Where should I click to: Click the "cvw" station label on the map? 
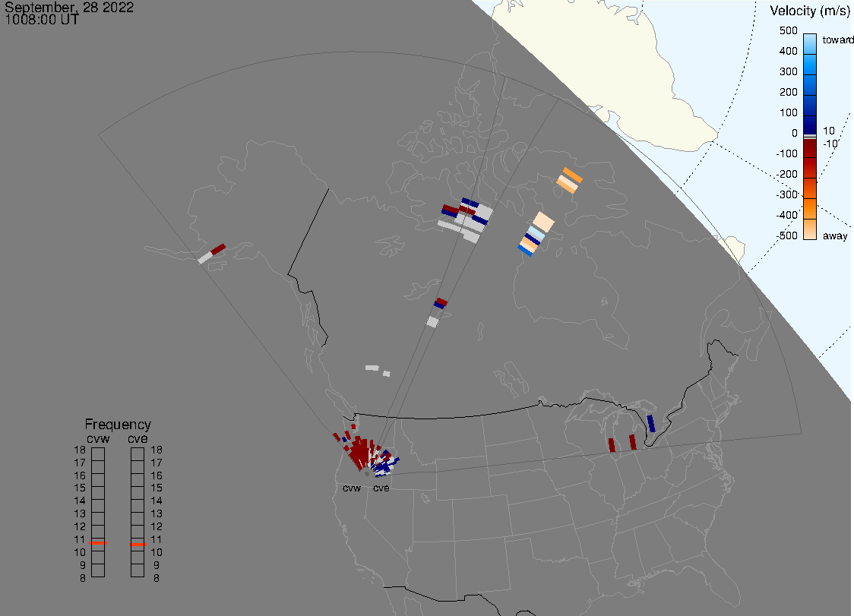(352, 488)
